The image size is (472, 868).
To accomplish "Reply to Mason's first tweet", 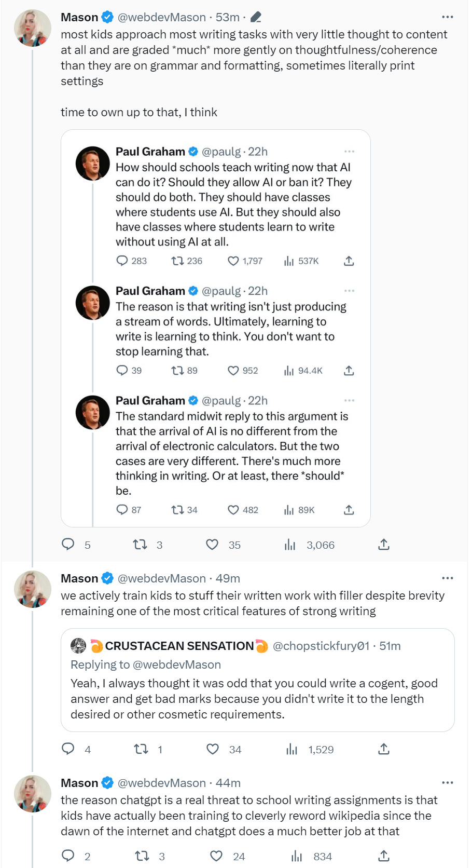I will [x=68, y=544].
